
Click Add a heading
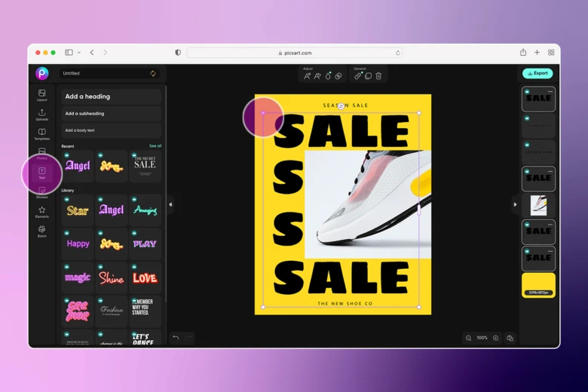(x=111, y=96)
